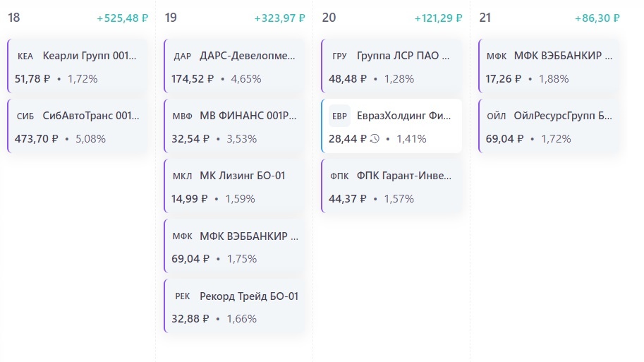Click the day 19 total +323,97 ₽

coord(280,18)
